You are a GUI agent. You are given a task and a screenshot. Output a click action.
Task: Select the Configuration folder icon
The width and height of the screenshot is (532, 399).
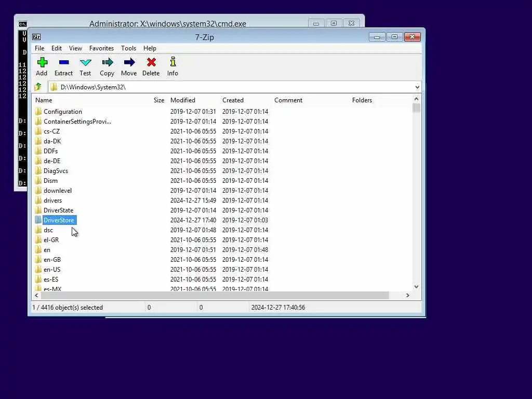[x=38, y=111]
